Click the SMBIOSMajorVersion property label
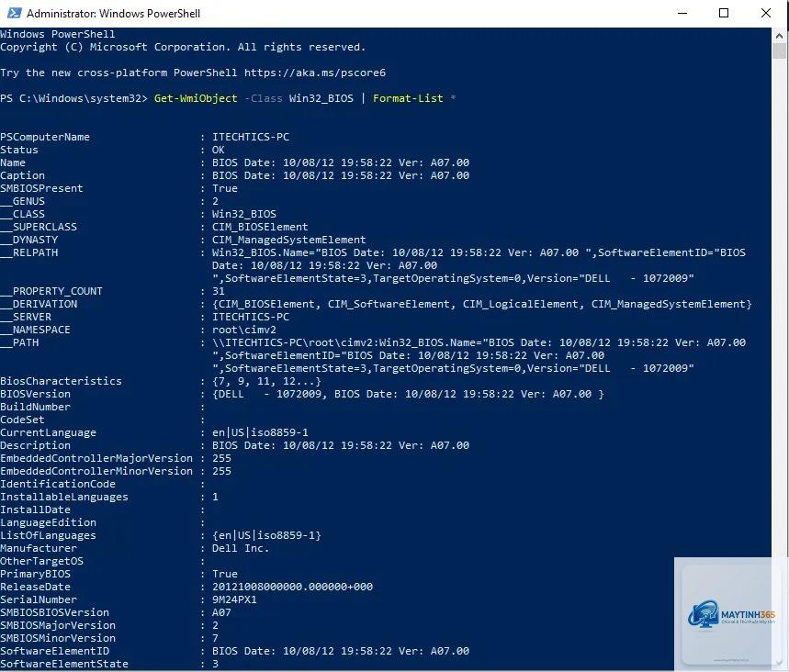 pos(58,625)
